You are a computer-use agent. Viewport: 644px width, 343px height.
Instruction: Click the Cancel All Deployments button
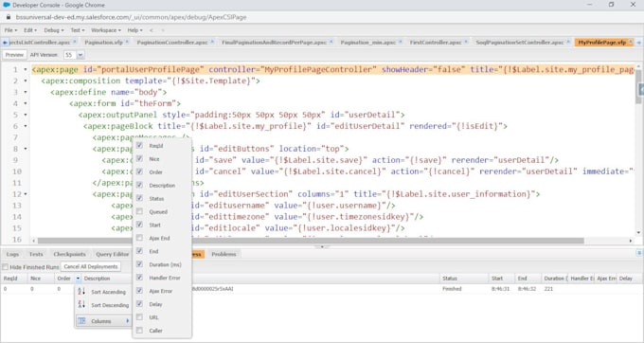[x=91, y=266]
